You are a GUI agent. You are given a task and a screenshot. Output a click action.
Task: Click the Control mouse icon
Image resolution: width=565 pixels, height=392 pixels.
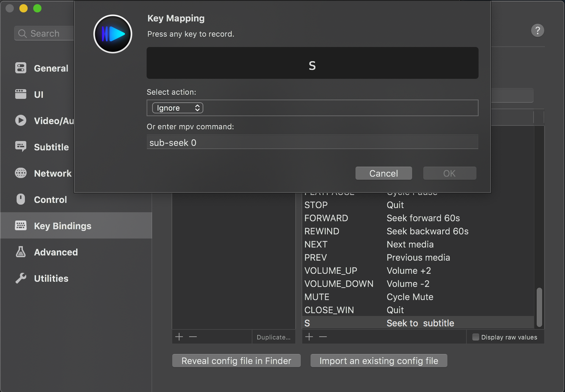(x=21, y=199)
